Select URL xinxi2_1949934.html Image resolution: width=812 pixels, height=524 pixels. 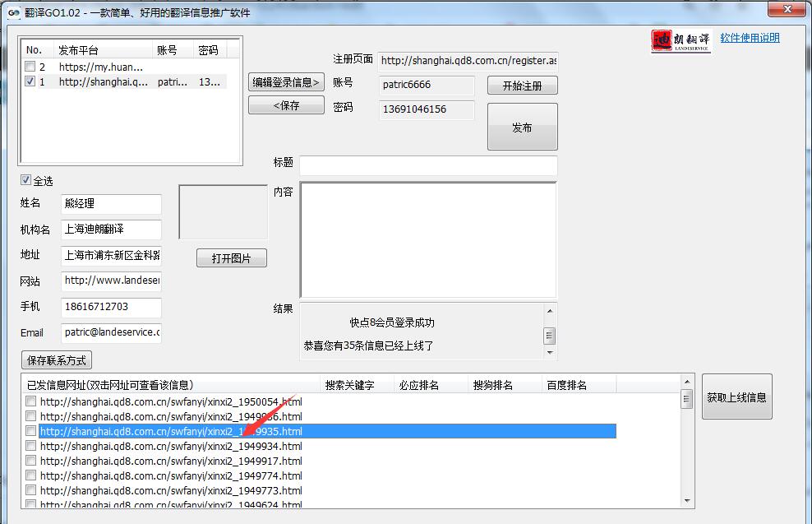[x=171, y=446]
